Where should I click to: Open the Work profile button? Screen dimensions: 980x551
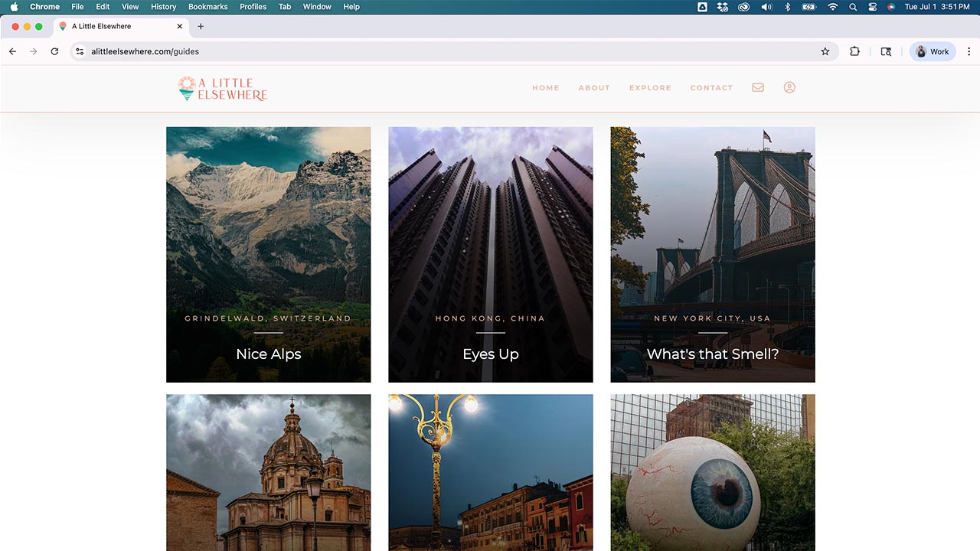point(932,51)
